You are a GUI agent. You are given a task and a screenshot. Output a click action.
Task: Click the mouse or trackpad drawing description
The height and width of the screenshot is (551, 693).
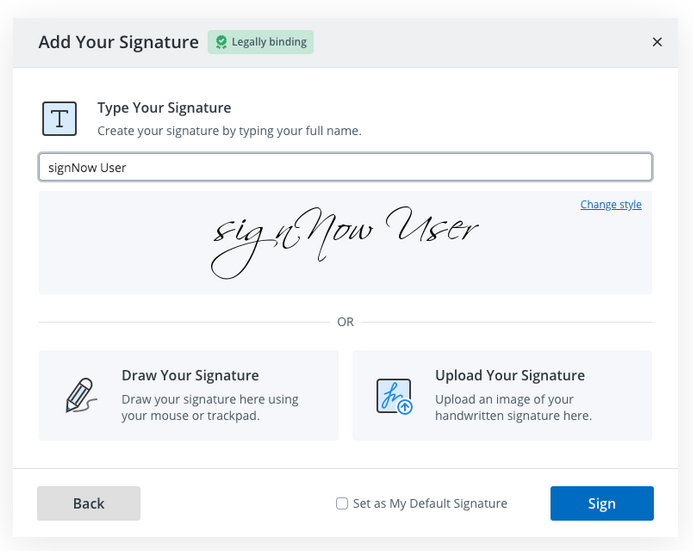coord(210,408)
